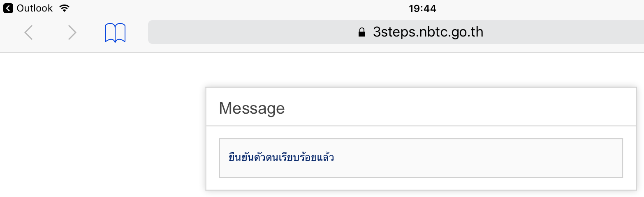The image size is (644, 197).
Task: Tap the padlock icon in address bar
Action: coord(362,32)
